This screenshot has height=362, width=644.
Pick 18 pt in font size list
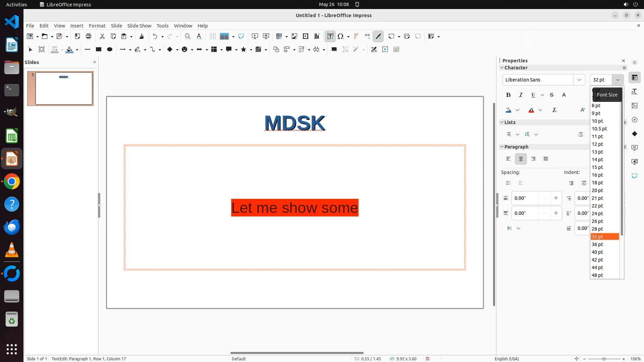[x=597, y=183]
